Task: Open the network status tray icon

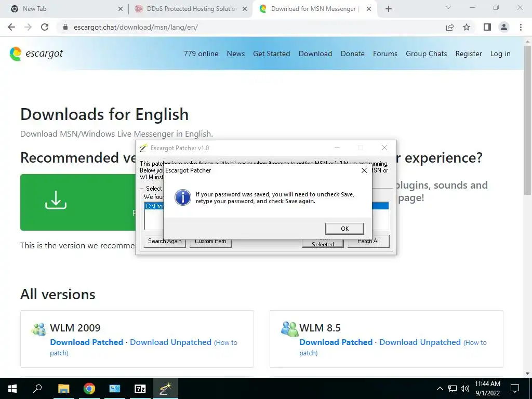Action: (453, 389)
